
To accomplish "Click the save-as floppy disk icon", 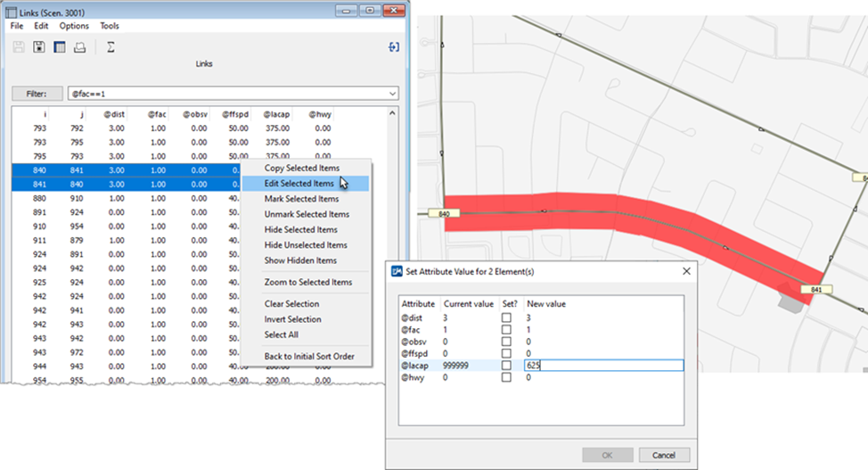I will pyautogui.click(x=38, y=47).
